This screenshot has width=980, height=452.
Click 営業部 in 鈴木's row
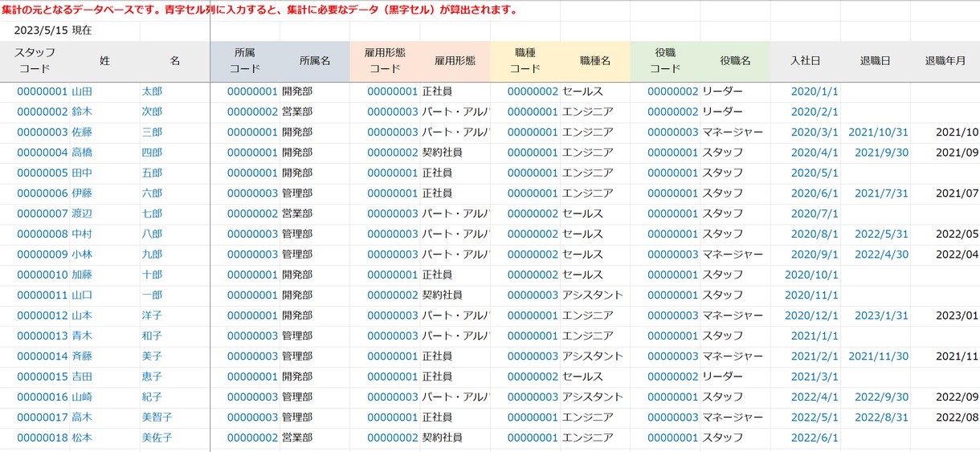tap(297, 112)
